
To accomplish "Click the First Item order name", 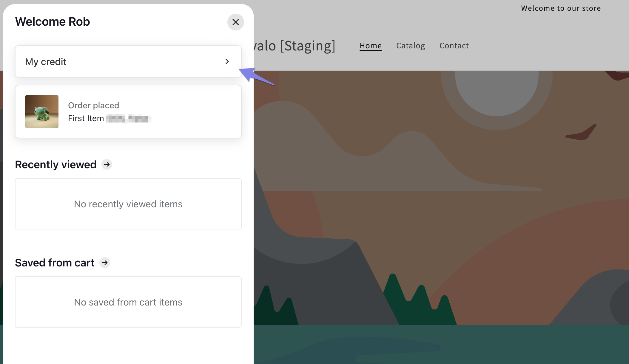I will click(x=86, y=118).
